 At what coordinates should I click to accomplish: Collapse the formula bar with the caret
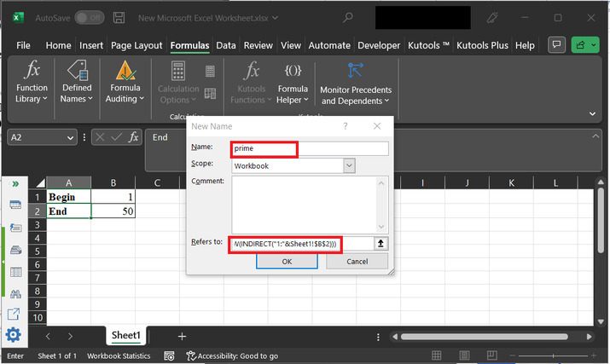(x=595, y=136)
